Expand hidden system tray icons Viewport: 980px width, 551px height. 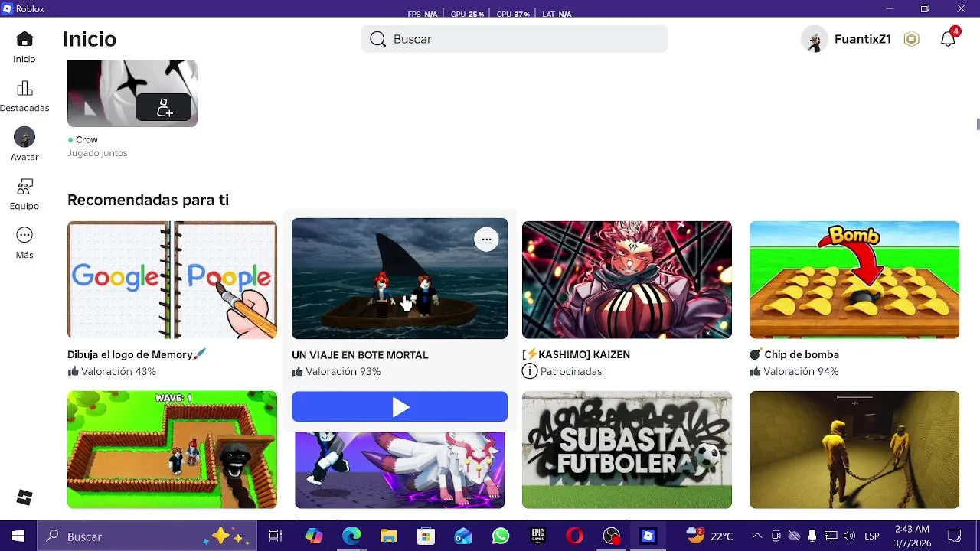coord(757,536)
